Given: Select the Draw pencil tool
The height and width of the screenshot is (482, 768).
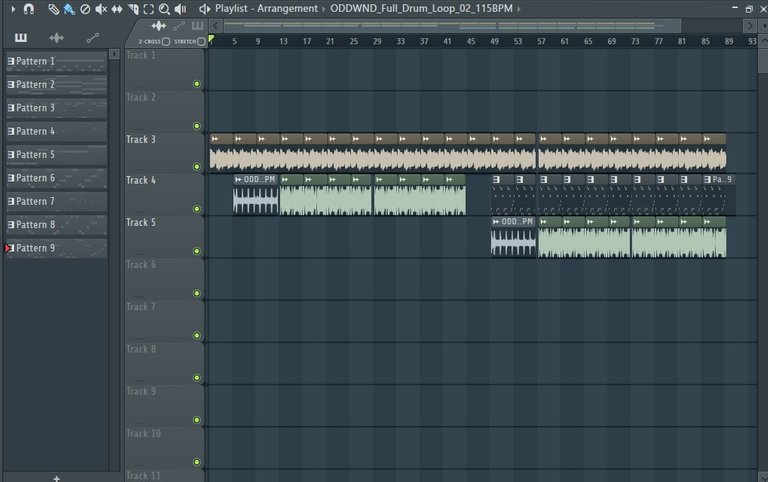Looking at the screenshot, I should click(53, 9).
